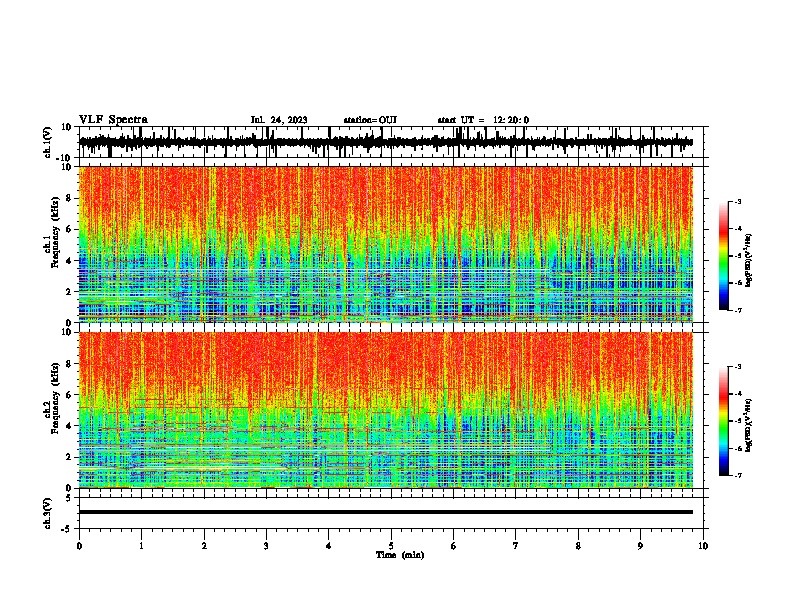
Task: Click ch.2 spectrogram frequency tick "6"
Action: (x=69, y=395)
